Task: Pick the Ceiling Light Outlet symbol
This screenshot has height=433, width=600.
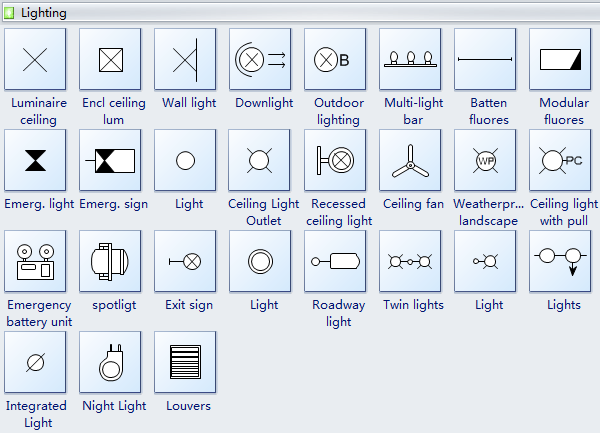Action: (x=260, y=160)
